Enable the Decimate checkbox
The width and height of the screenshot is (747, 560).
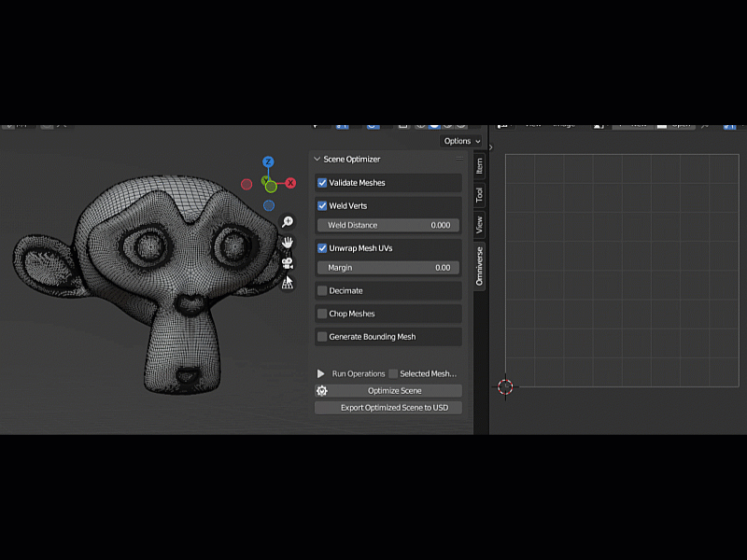(x=322, y=290)
